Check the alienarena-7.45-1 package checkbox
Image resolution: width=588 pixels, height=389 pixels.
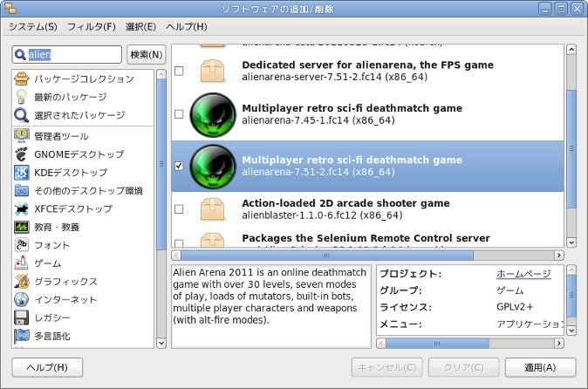(x=179, y=114)
